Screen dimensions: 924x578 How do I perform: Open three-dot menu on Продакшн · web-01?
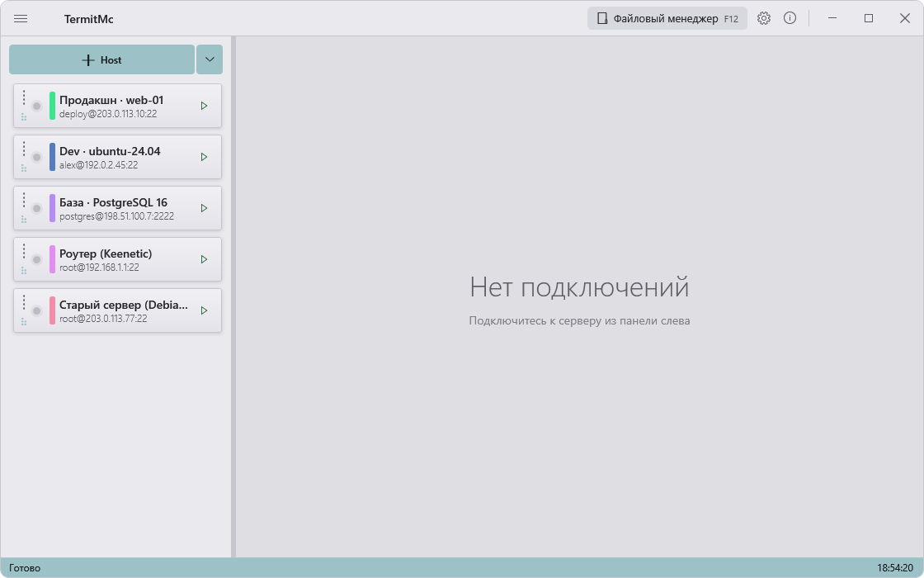pos(24,97)
